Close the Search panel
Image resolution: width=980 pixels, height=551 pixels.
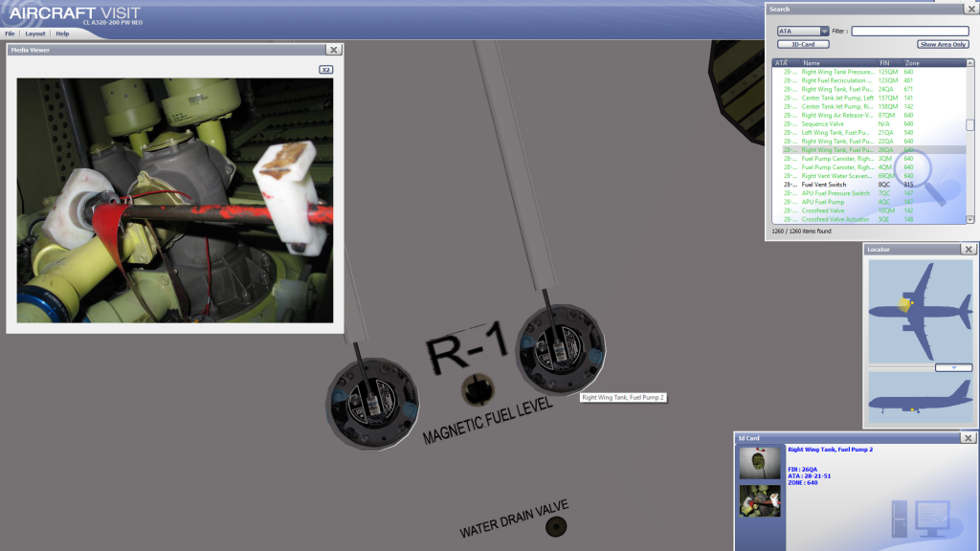972,9
